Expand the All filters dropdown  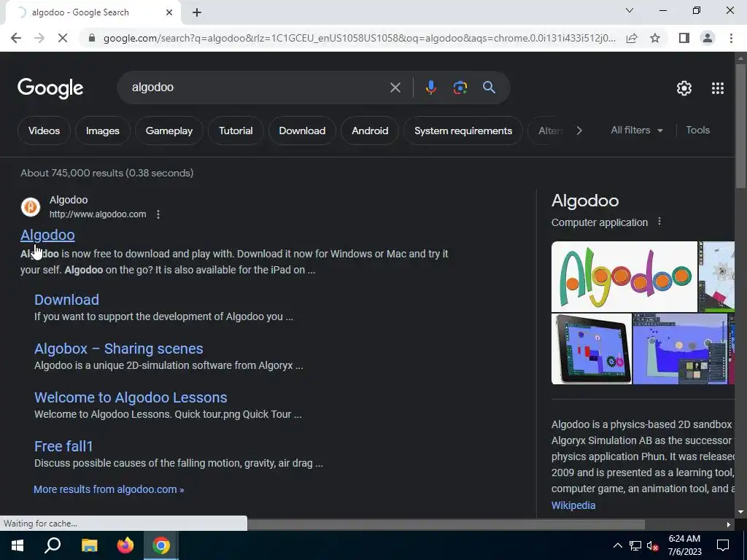pos(636,130)
